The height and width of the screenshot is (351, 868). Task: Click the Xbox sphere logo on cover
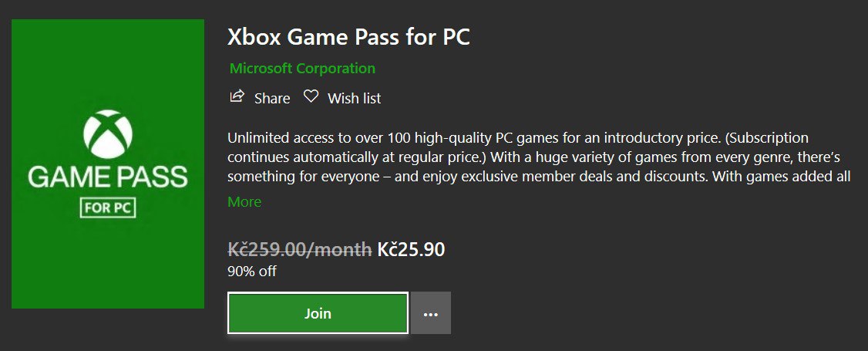[108, 134]
